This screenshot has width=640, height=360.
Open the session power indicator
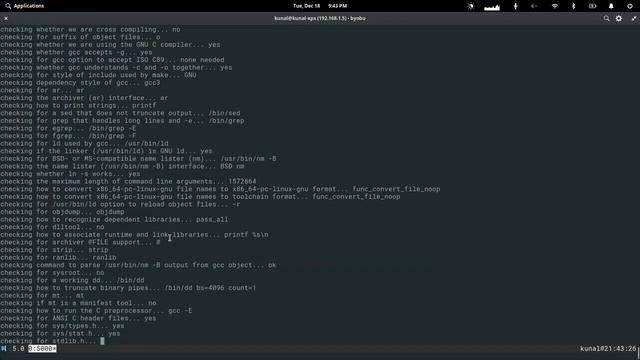tap(629, 6)
